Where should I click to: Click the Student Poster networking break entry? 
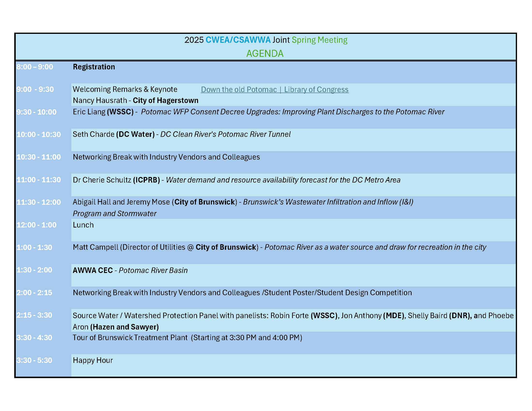tap(242, 293)
